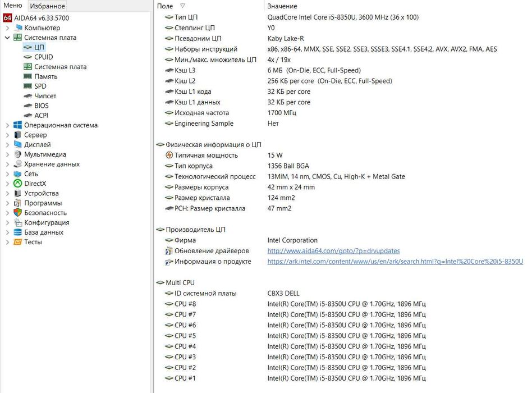Click the "Производитель ЦП" group header
This screenshot has width=532, height=393.
click(191, 230)
